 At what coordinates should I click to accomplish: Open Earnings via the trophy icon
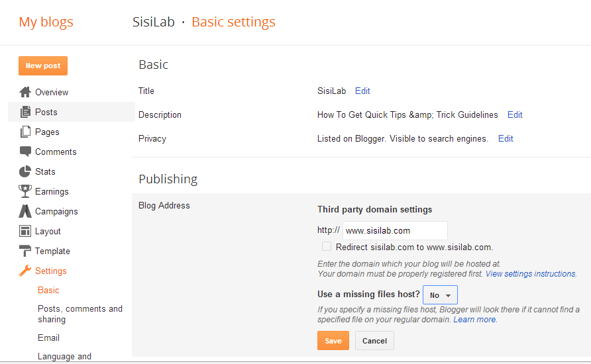click(x=25, y=191)
